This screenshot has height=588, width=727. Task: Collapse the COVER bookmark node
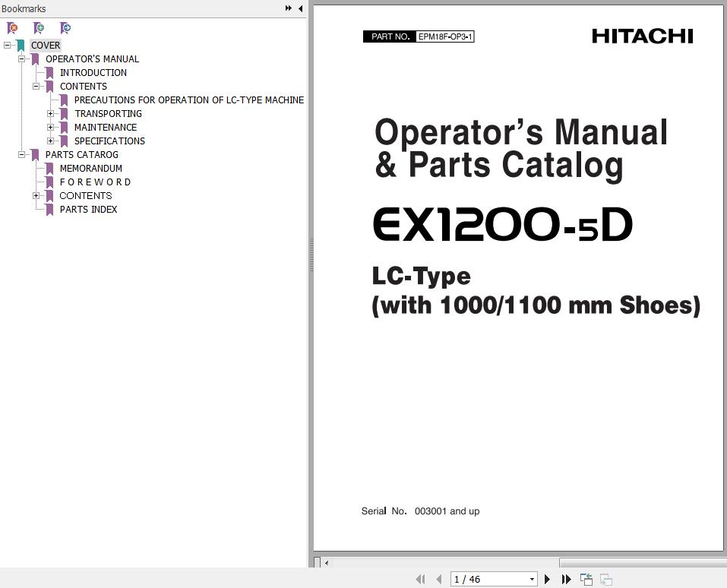pos(7,46)
